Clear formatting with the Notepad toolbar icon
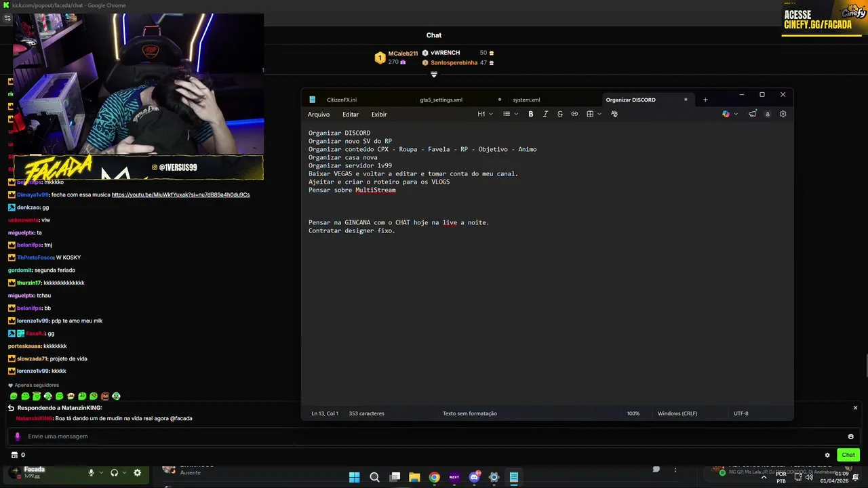The width and height of the screenshot is (868, 488). (x=614, y=114)
